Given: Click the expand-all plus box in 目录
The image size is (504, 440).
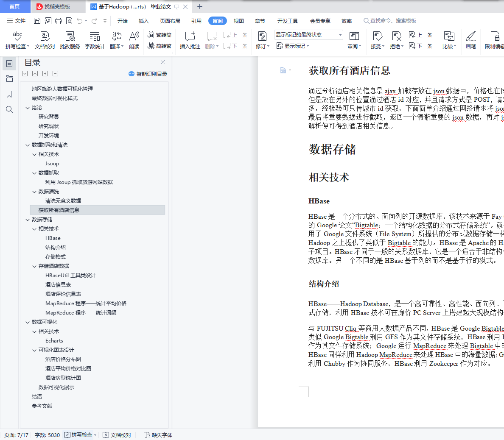Looking at the screenshot, I should click(45, 74).
